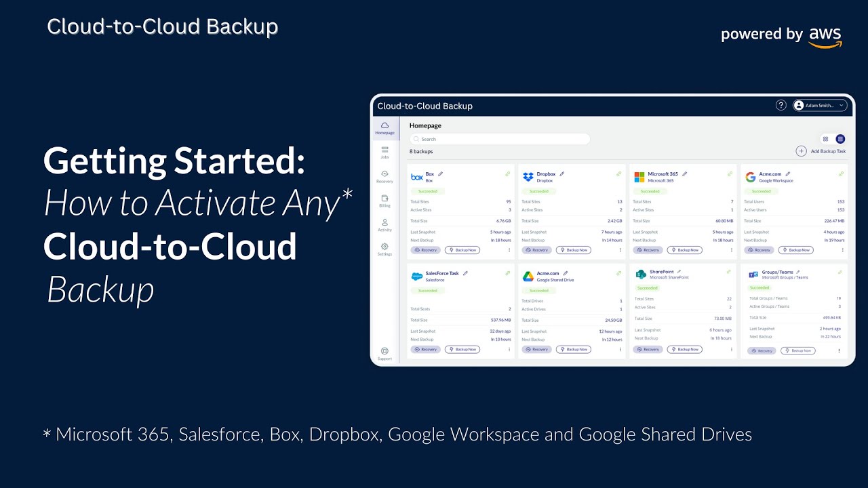Edit the Dropbox backup name pencil
The width and height of the screenshot is (868, 488).
(561, 174)
